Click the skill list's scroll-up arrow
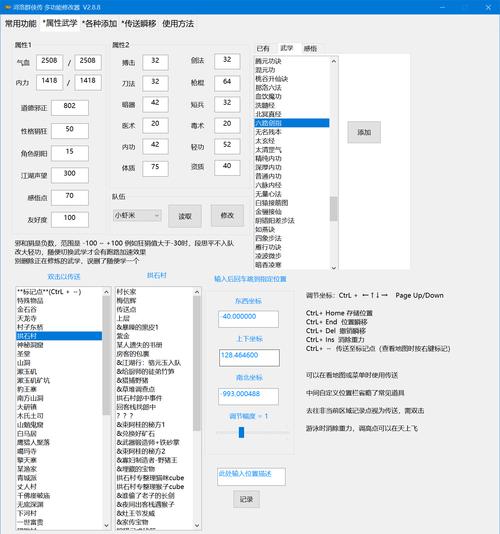Image resolution: width=500 pixels, height=534 pixels. [x=334, y=61]
